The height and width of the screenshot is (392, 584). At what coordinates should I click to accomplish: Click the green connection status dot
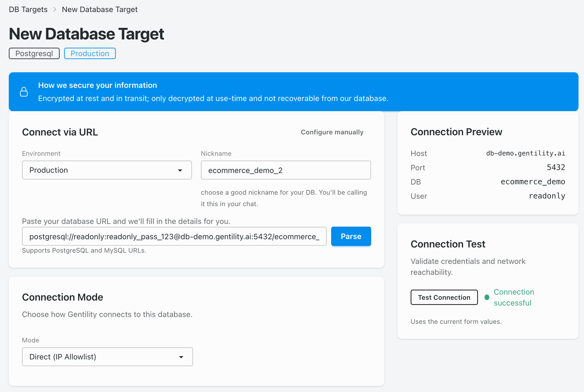click(x=487, y=297)
